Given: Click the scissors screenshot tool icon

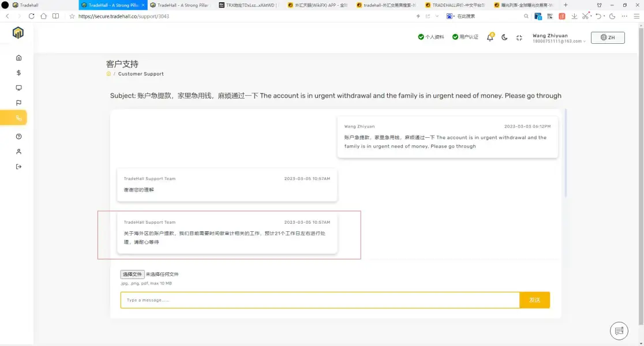Looking at the screenshot, I should 585,16.
